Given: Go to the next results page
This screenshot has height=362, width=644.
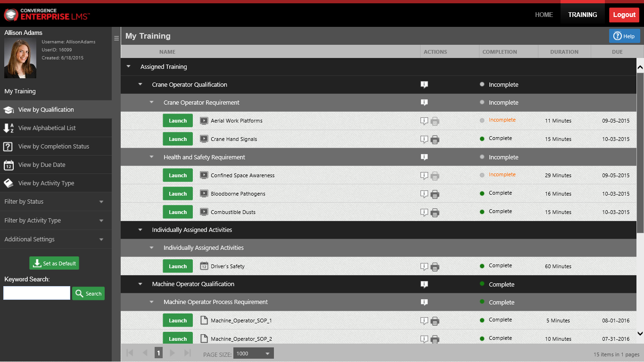Looking at the screenshot, I should pos(172,353).
